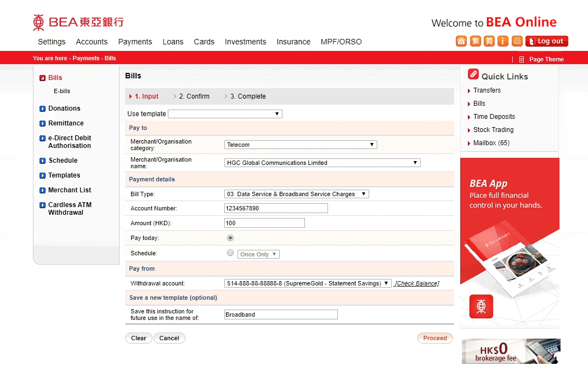
Task: Open Merchant List in the sidebar
Action: pyautogui.click(x=70, y=190)
